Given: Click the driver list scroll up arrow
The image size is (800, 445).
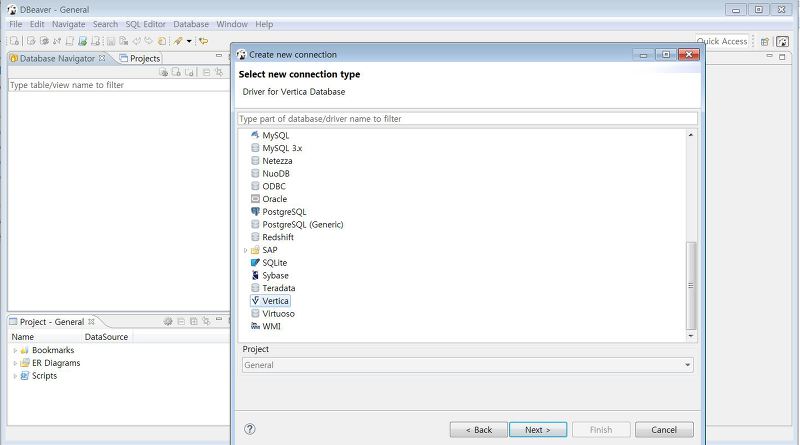Looking at the screenshot, I should pos(691,135).
